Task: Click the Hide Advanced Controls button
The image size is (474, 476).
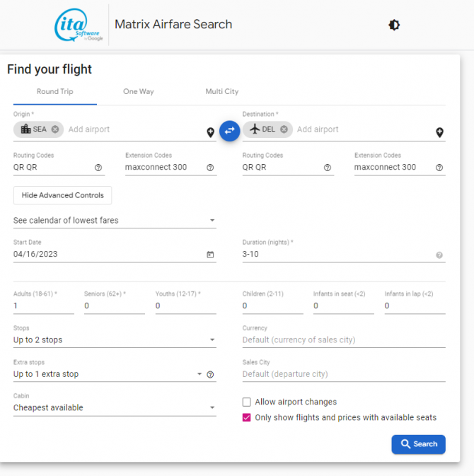Action: click(62, 195)
